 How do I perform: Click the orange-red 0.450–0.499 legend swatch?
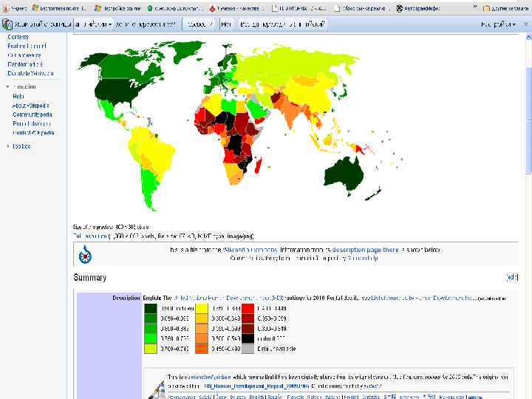click(202, 349)
